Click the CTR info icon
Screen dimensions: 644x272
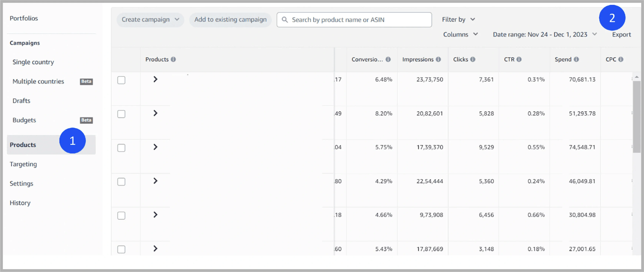tap(519, 59)
